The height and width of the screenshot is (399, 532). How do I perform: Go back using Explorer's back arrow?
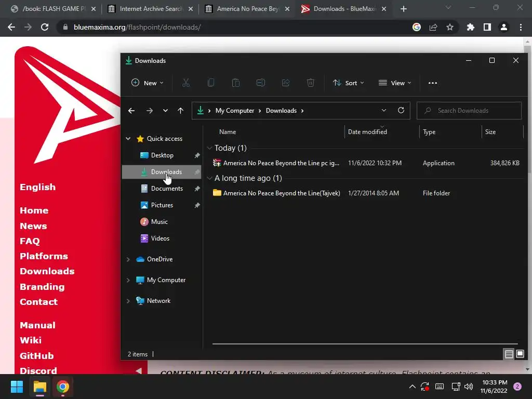click(x=131, y=111)
